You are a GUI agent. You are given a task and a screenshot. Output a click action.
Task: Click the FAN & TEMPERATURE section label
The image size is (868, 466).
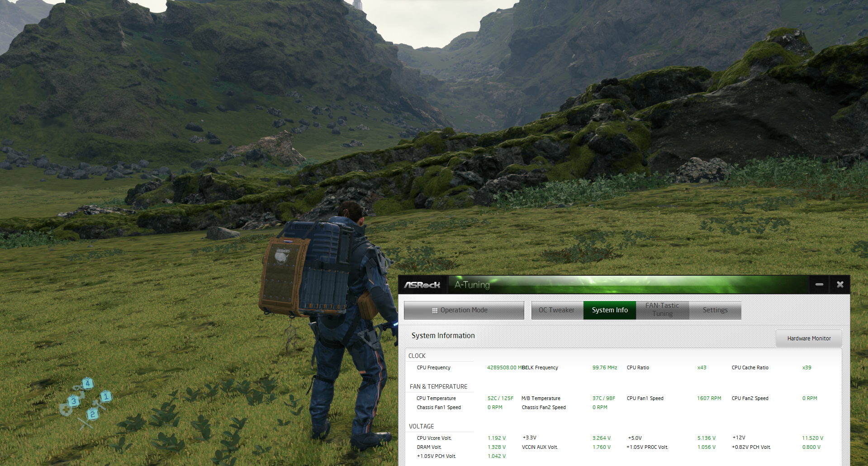[x=438, y=386]
